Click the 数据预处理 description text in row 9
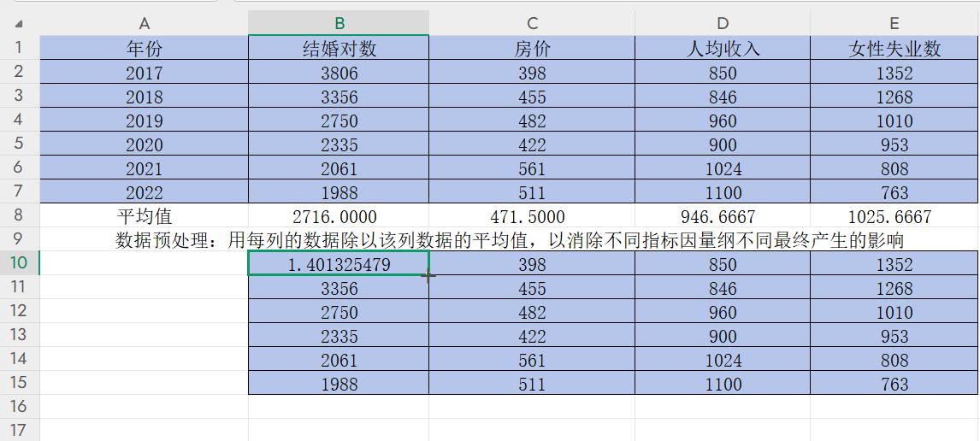980x441 pixels. (x=510, y=240)
